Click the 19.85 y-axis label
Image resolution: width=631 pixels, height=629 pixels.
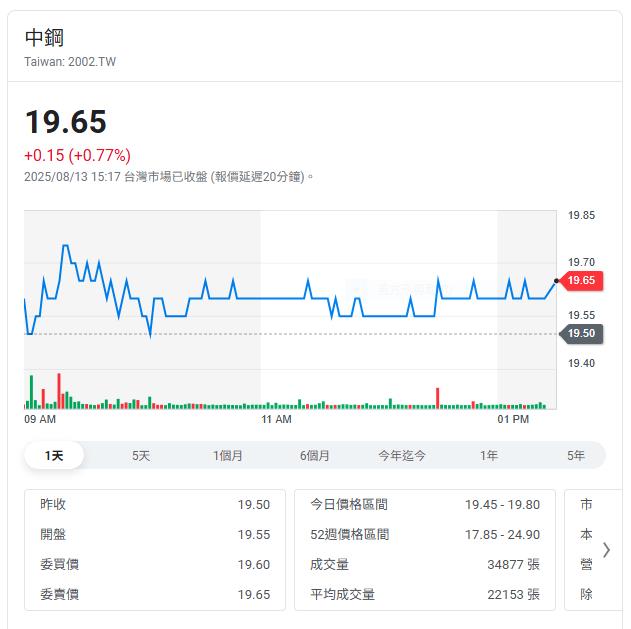click(581, 215)
